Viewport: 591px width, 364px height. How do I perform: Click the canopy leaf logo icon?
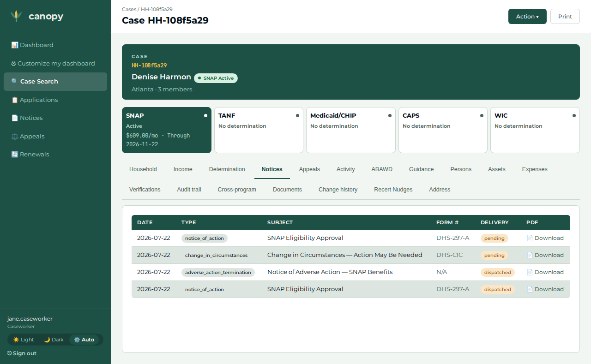[16, 16]
